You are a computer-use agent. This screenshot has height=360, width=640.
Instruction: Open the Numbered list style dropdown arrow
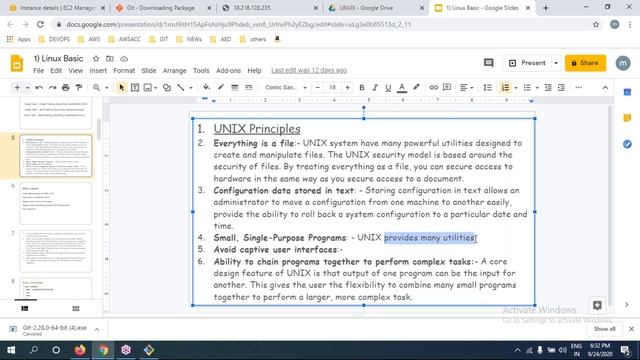pyautogui.click(x=516, y=87)
